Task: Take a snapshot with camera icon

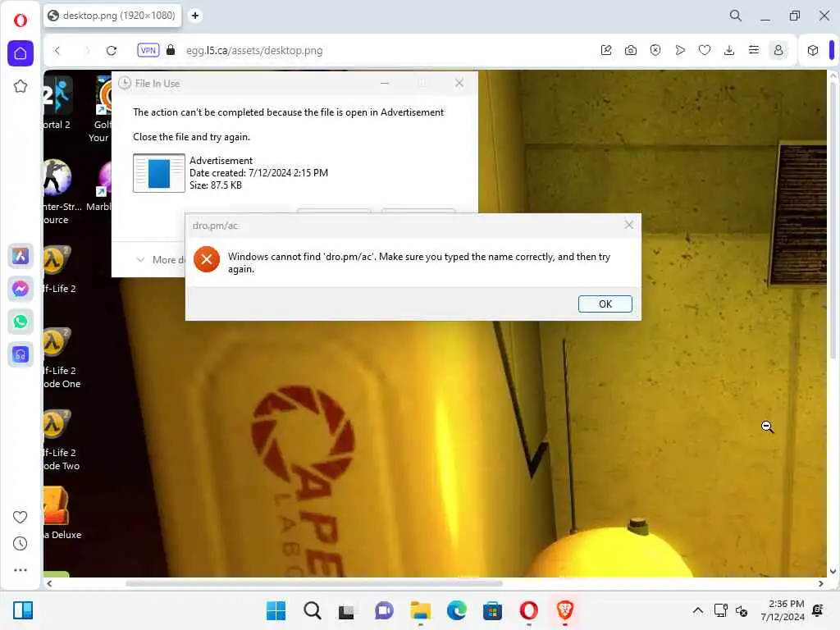Action: pos(631,50)
